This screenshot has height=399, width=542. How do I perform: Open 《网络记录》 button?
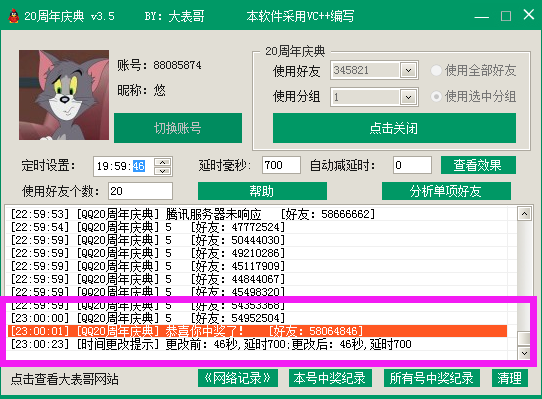click(x=238, y=378)
